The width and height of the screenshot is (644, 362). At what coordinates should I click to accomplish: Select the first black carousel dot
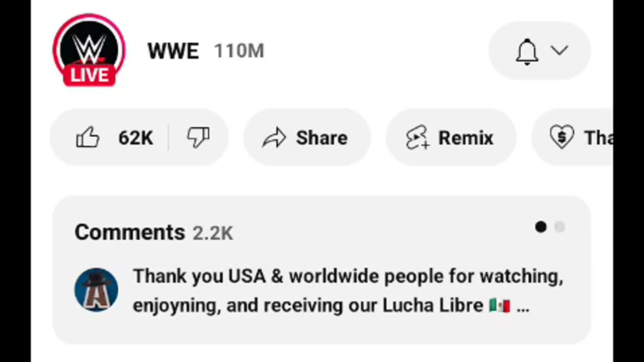(x=541, y=227)
